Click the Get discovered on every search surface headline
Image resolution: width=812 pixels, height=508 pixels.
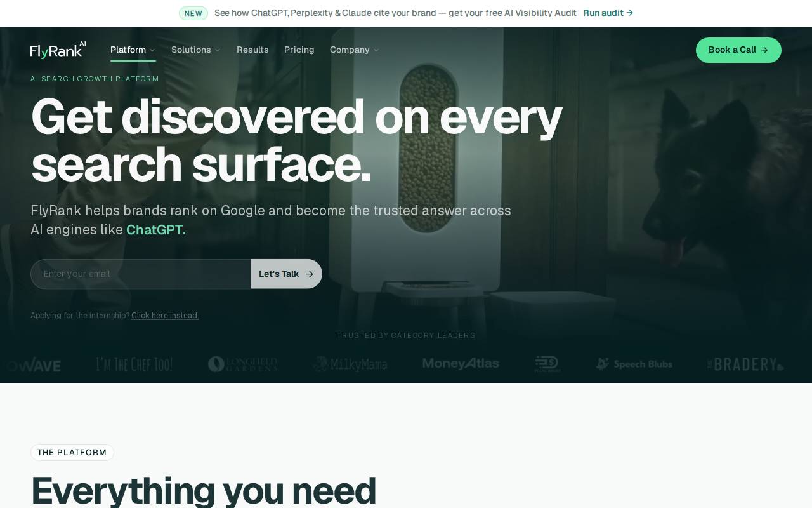pyautogui.click(x=296, y=141)
